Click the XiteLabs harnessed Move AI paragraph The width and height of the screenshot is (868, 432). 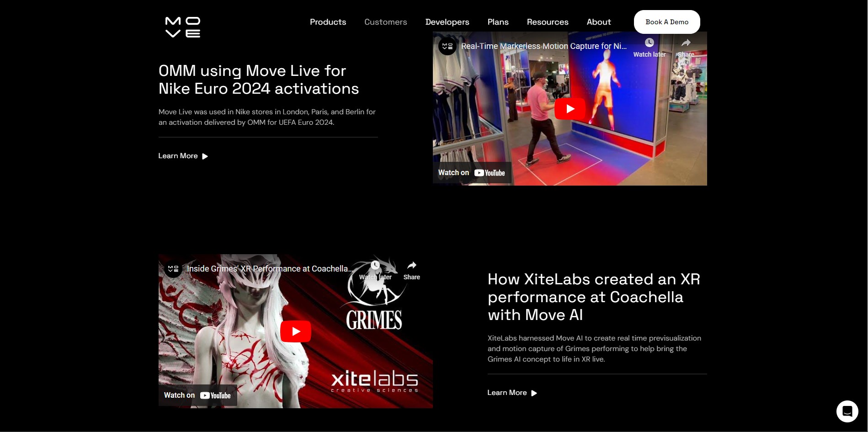(594, 349)
